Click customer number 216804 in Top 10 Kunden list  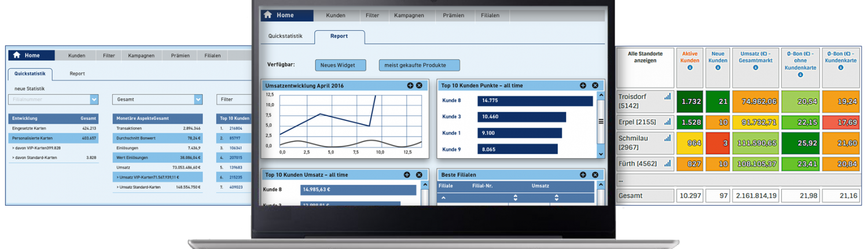(x=236, y=128)
